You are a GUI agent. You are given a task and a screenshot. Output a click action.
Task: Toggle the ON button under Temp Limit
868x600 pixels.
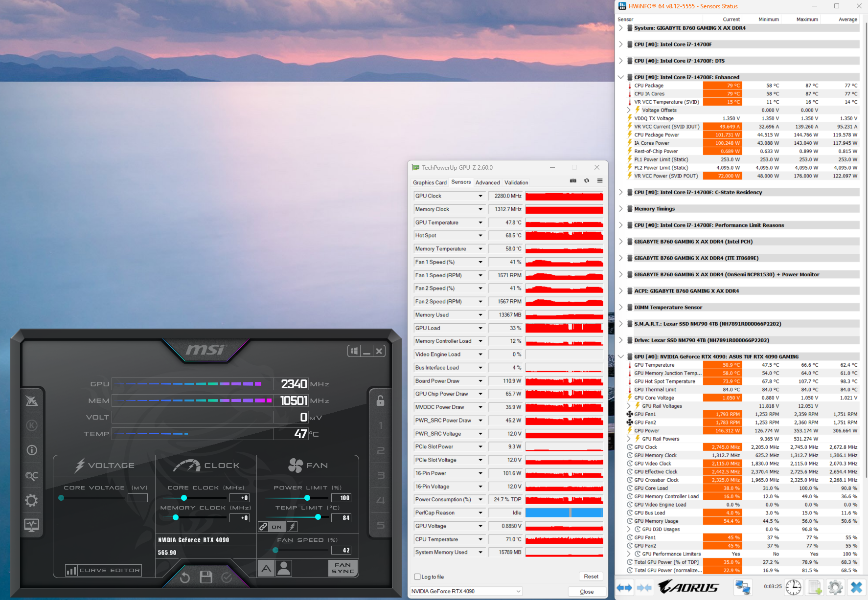click(x=276, y=527)
